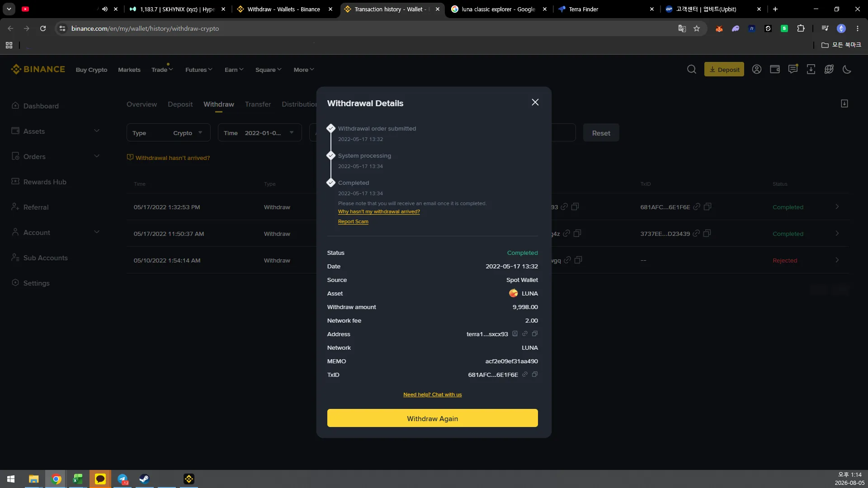This screenshot has height=488, width=868.
Task: Expand the Earn menu
Action: click(x=234, y=70)
